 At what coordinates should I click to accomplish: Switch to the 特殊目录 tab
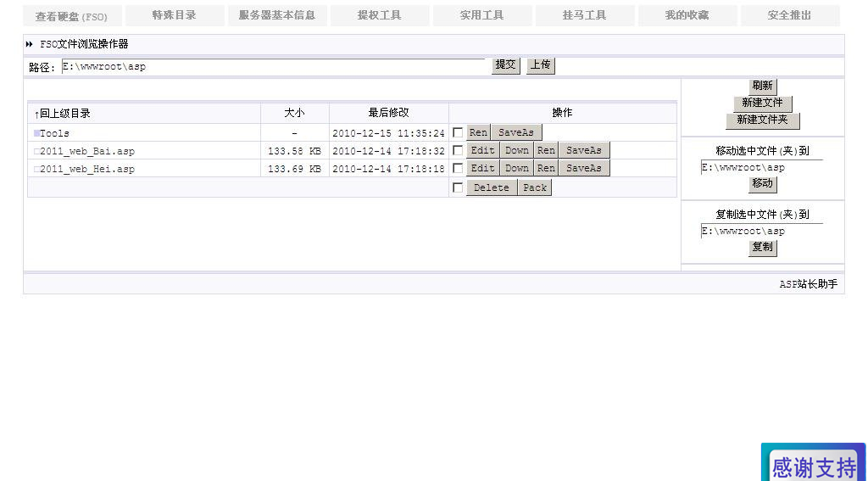click(x=175, y=15)
